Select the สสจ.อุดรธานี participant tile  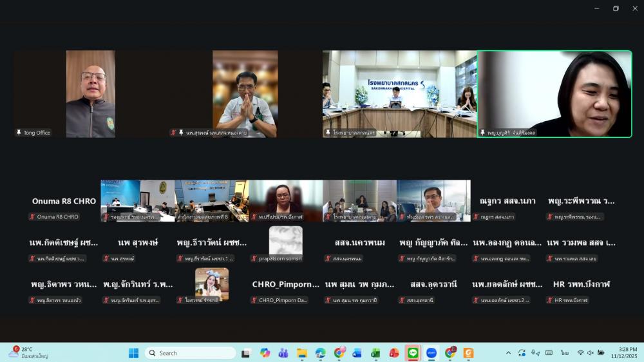(x=433, y=284)
